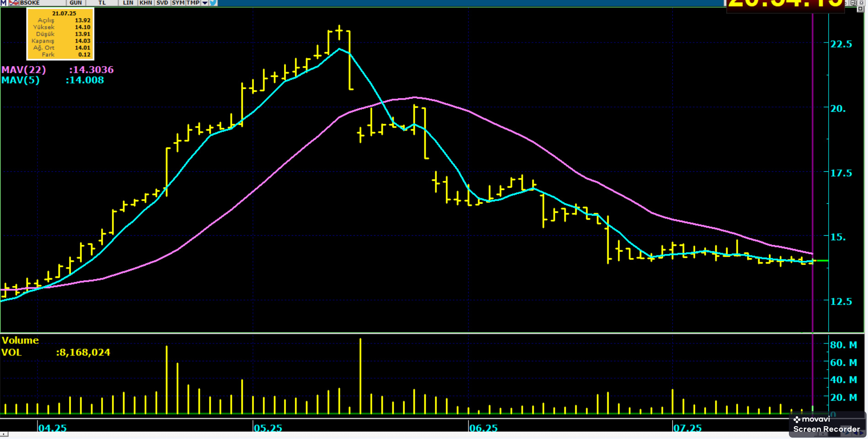Click the restore window icon top right
Image resolution: width=868 pixels, height=439 pixels.
853,3
